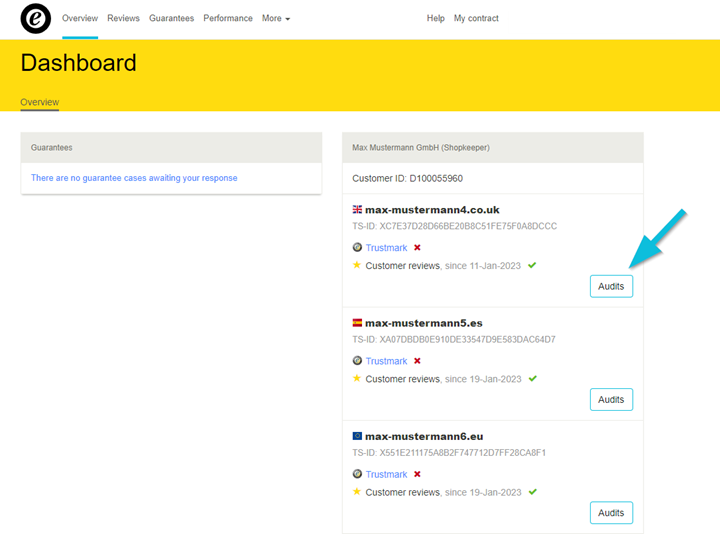Click star icon for max-mustermann4.co.uk reviews
The width and height of the screenshot is (720, 534).
(357, 265)
